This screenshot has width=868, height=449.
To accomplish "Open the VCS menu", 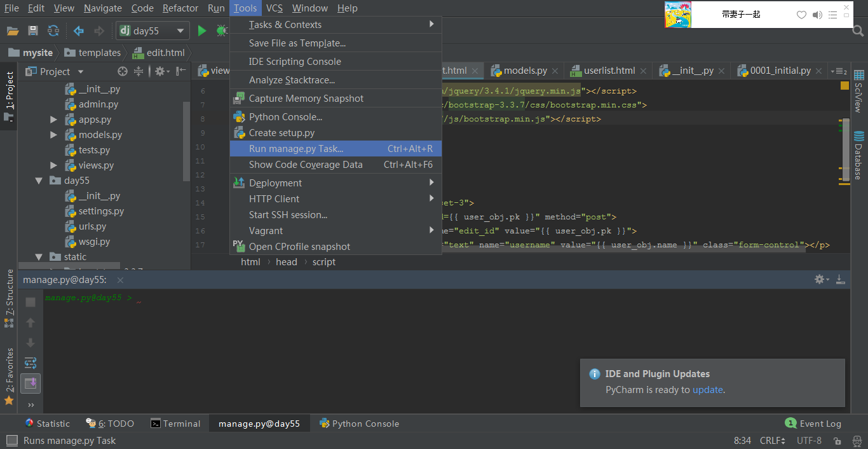I will tap(274, 8).
